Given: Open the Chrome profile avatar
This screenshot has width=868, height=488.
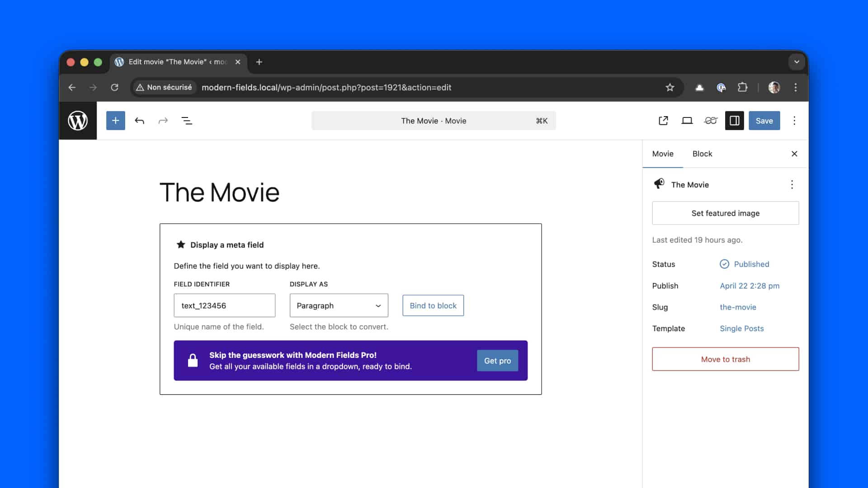Looking at the screenshot, I should (774, 87).
